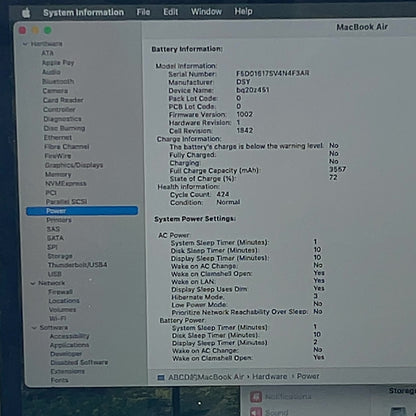
Task: Select Applications under Software
Action: click(69, 345)
